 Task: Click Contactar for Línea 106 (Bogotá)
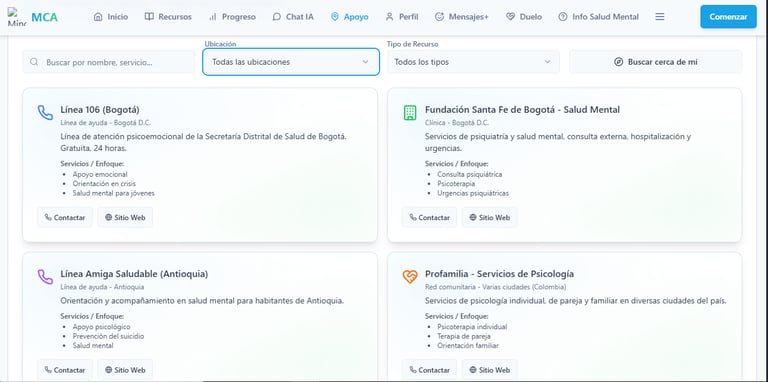point(65,217)
